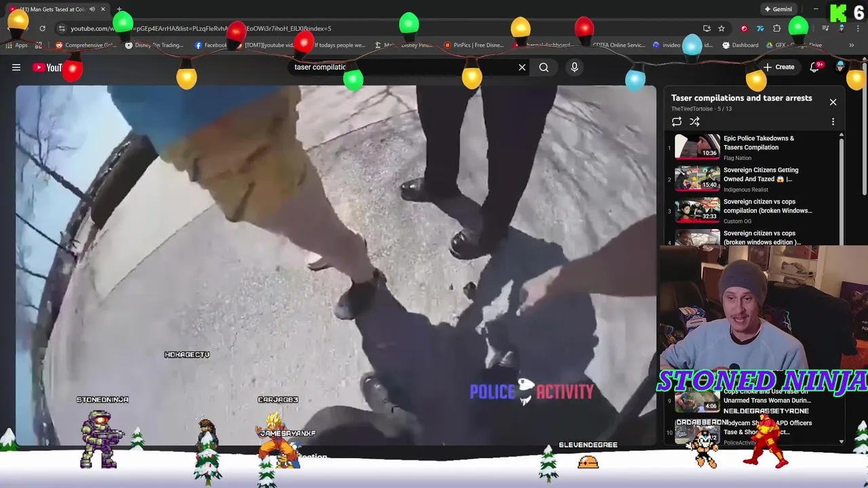
Task: Open a new browser tab
Action: tap(119, 9)
